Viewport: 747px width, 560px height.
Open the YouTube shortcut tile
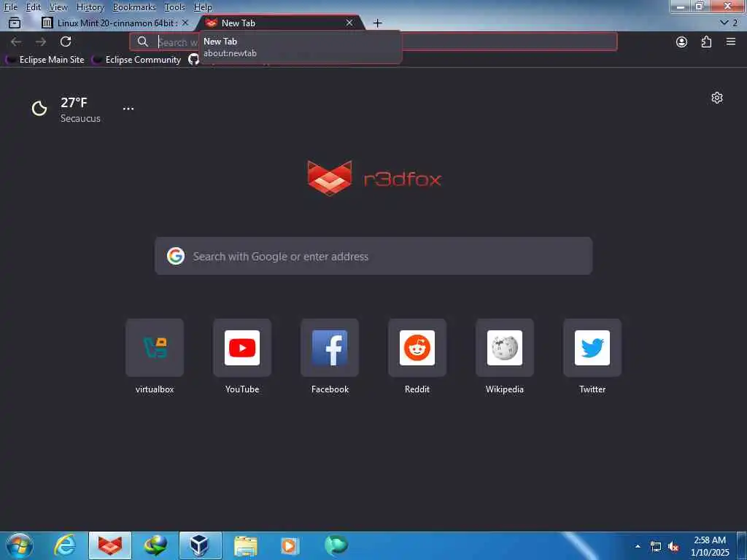(x=242, y=348)
